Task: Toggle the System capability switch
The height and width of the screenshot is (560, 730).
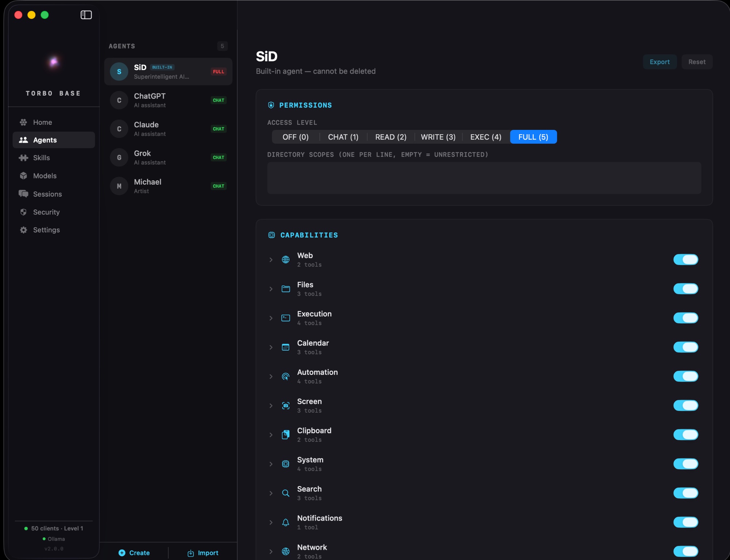Action: coord(685,464)
